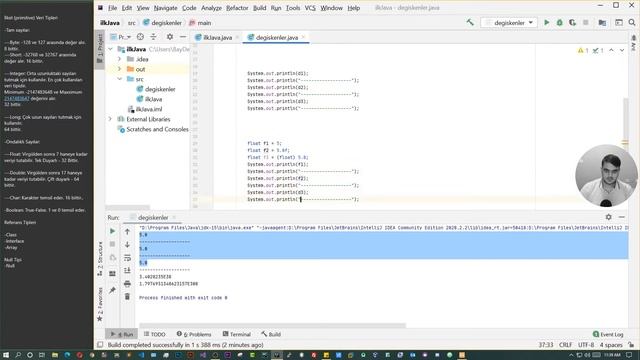Go to the next highlighted problem in the editor
The width and height of the screenshot is (640, 360).
click(622, 50)
